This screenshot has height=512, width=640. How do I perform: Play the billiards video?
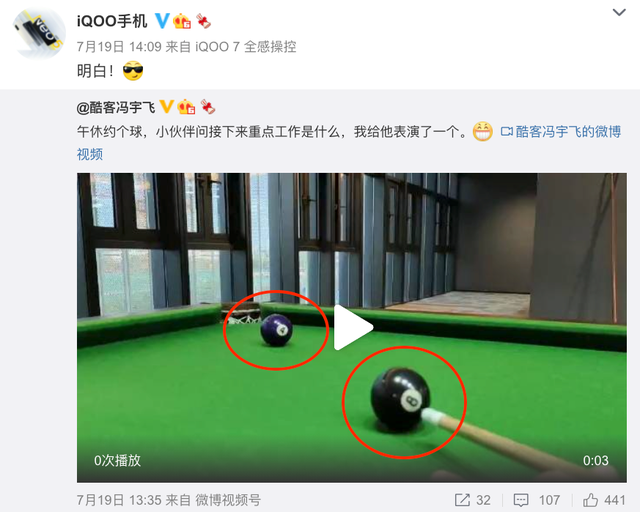(x=353, y=327)
